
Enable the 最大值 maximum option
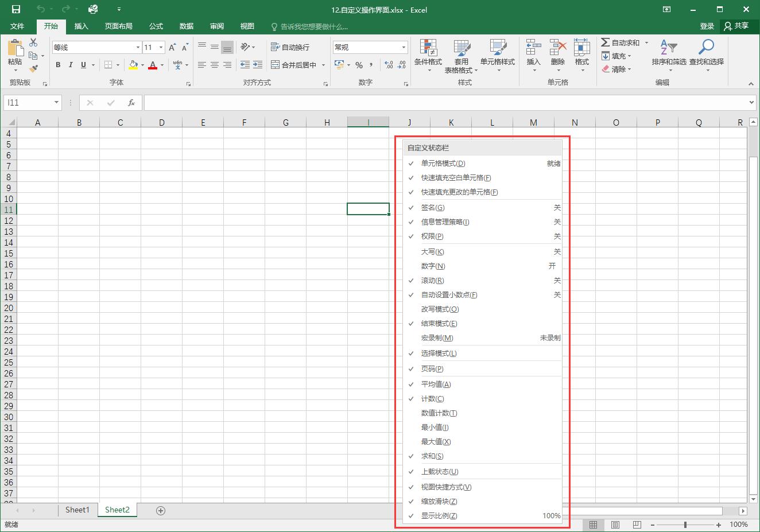pos(436,442)
